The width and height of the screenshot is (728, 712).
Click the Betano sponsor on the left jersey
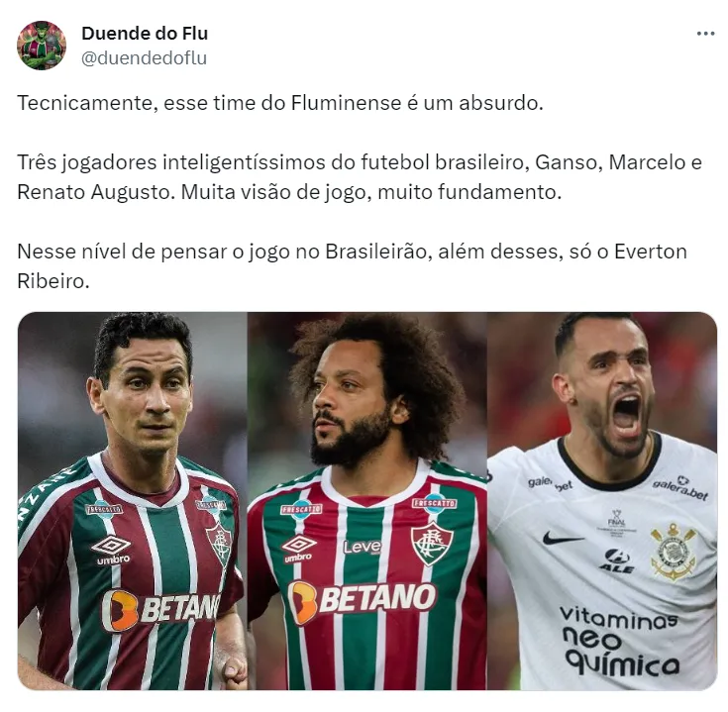[x=160, y=609]
